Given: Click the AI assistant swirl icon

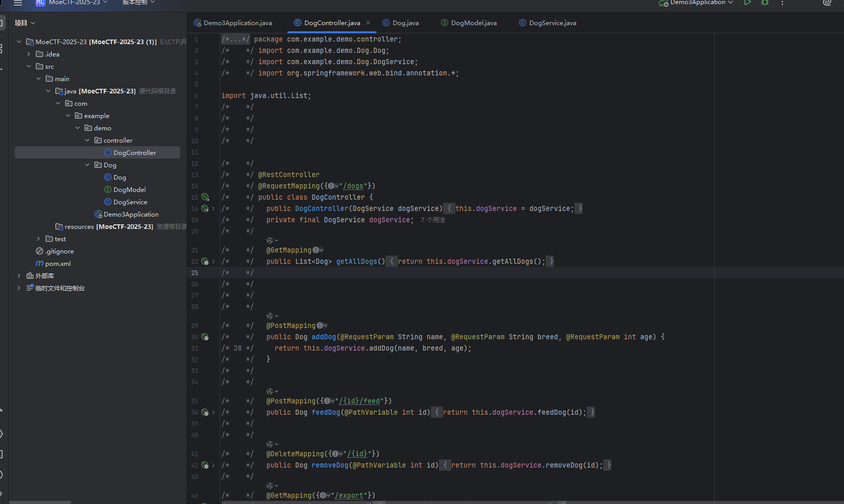Looking at the screenshot, I should tap(827, 3).
